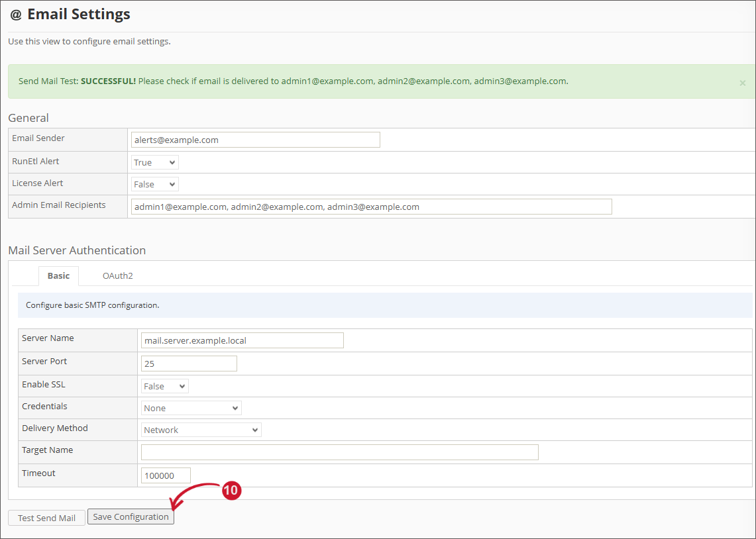Viewport: 756px width, 539px height.
Task: Dismiss the Send Mail Test success alert
Action: pos(742,83)
